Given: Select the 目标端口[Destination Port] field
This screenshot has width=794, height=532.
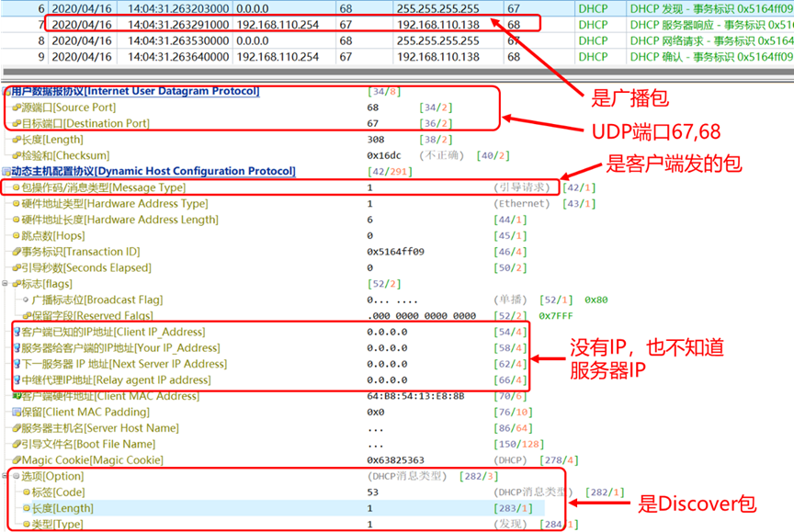Looking at the screenshot, I should point(85,123).
